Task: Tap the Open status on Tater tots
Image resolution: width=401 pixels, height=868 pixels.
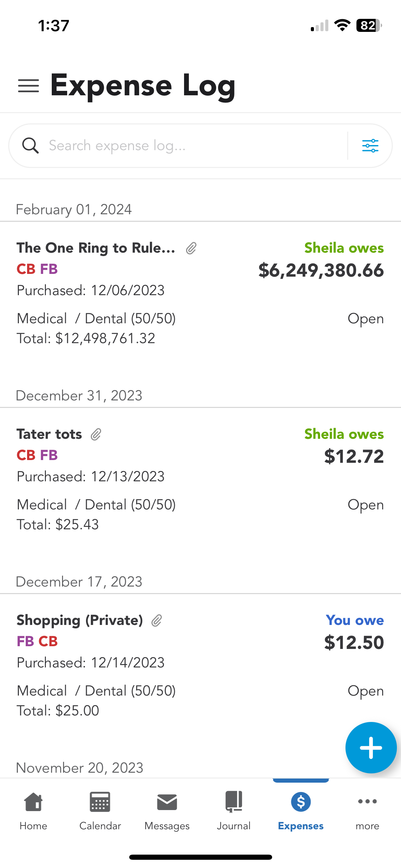Action: [x=365, y=505]
